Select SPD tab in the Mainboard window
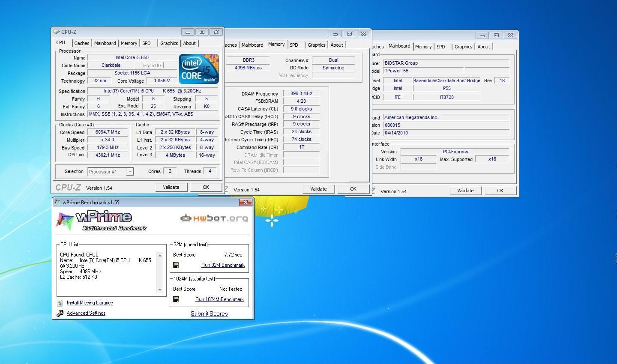 [441, 47]
